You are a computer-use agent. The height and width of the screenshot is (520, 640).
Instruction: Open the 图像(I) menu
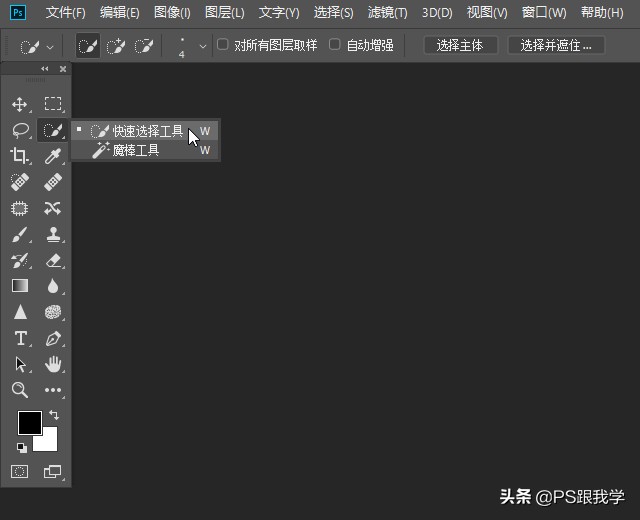coord(172,13)
